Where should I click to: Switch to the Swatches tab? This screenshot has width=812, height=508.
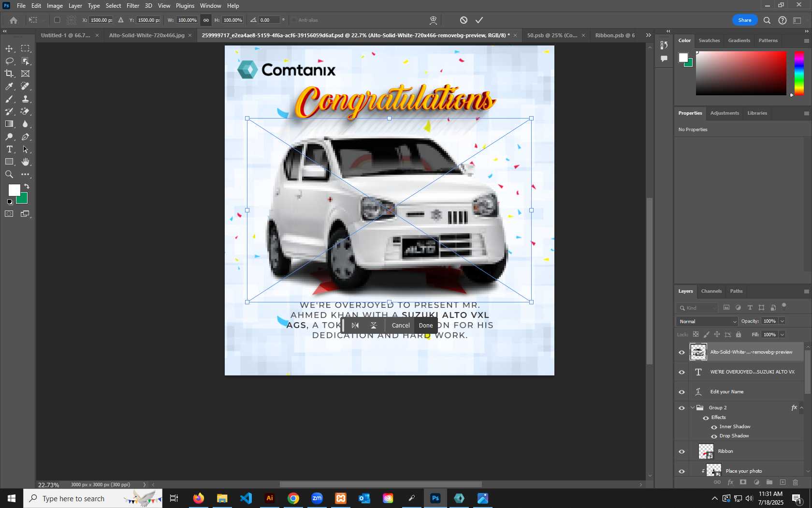[x=709, y=41]
